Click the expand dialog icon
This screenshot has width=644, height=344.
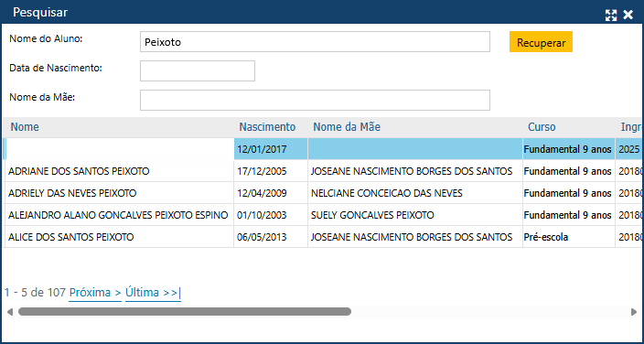(x=611, y=16)
